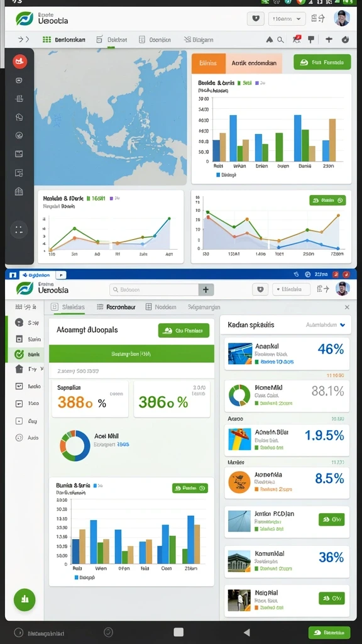362x644 pixels.
Task: Open the Blisidia dropdown in the lower header
Action: tap(291, 289)
